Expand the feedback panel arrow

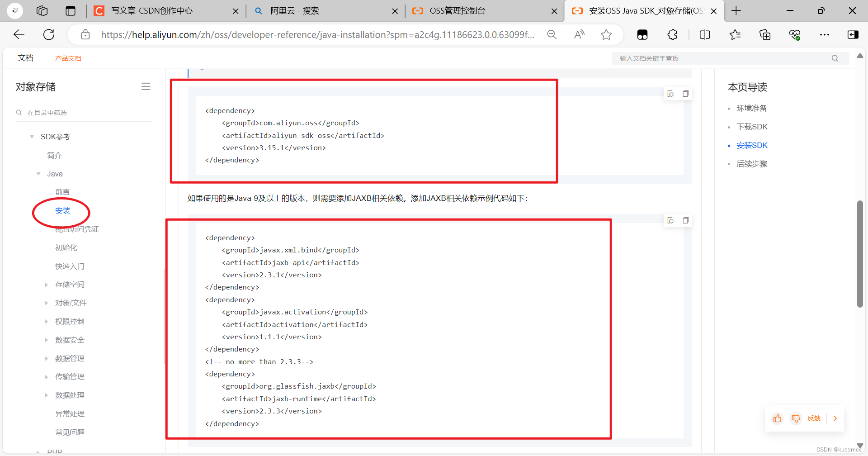(835, 418)
